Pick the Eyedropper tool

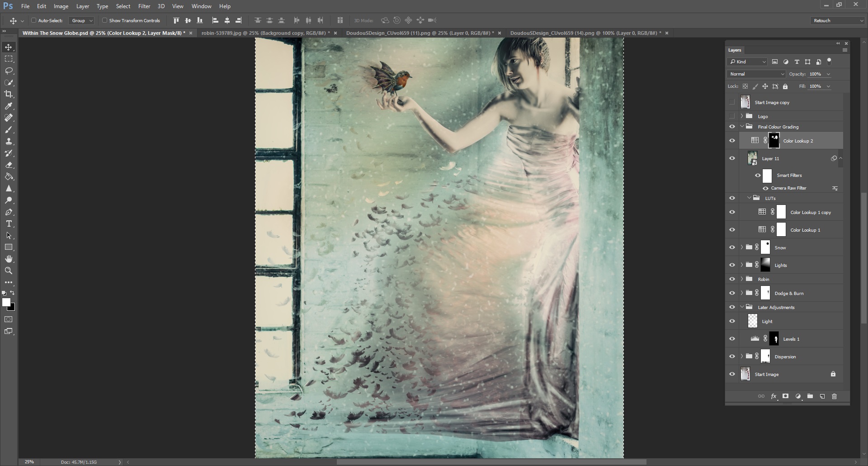coord(9,106)
